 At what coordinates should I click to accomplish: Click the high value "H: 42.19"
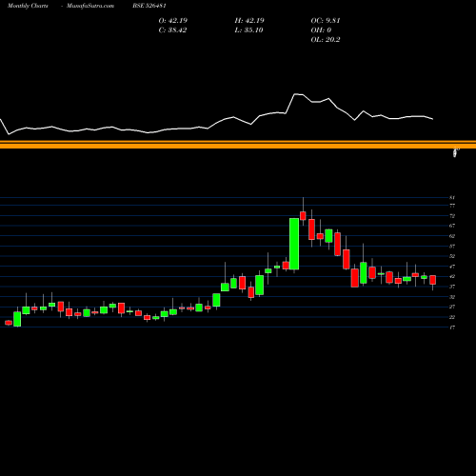[249, 21]
